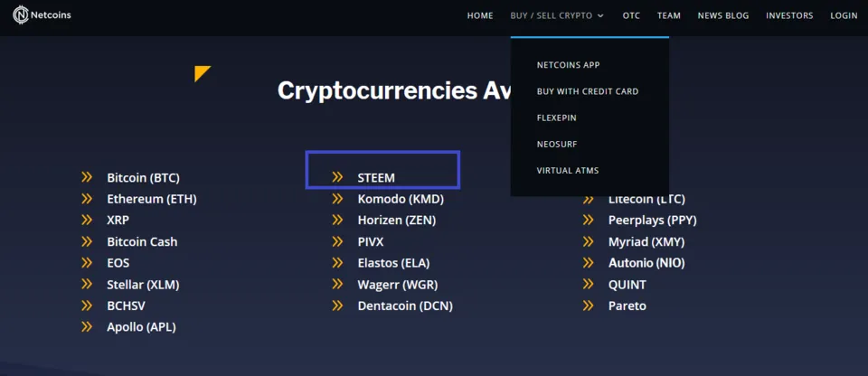
Task: Click the orange triangle decoration near heading
Action: coord(201,73)
